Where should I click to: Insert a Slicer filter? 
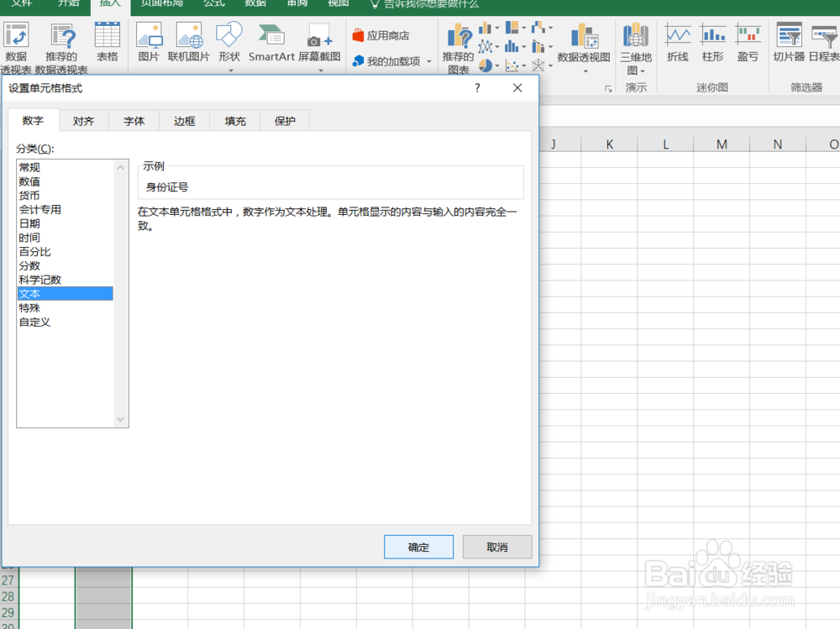789,42
